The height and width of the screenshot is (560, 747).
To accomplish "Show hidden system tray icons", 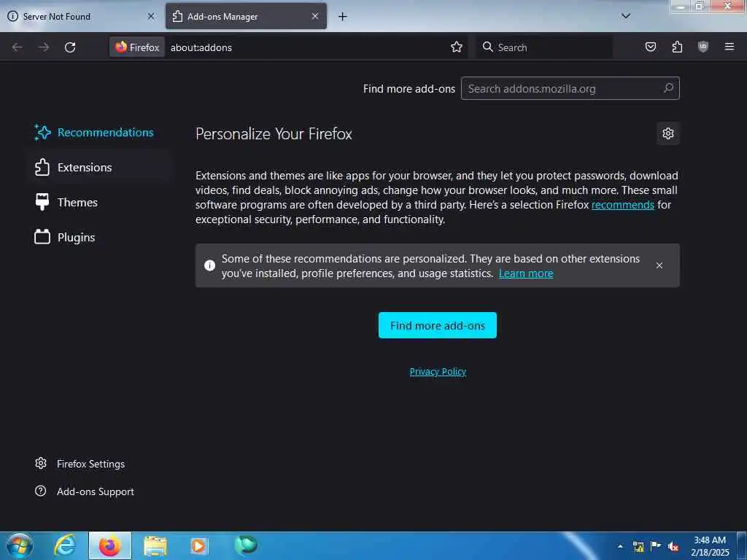I will (620, 546).
